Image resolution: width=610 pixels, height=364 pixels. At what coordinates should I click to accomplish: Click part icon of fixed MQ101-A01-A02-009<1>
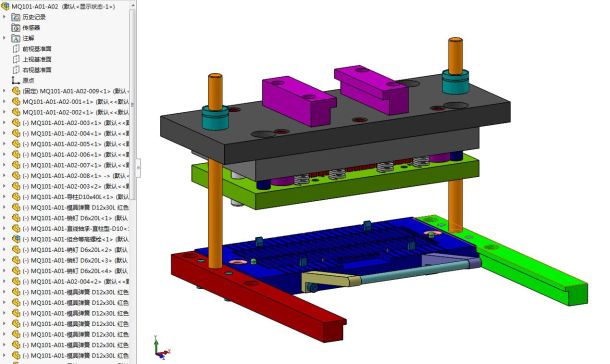point(16,91)
